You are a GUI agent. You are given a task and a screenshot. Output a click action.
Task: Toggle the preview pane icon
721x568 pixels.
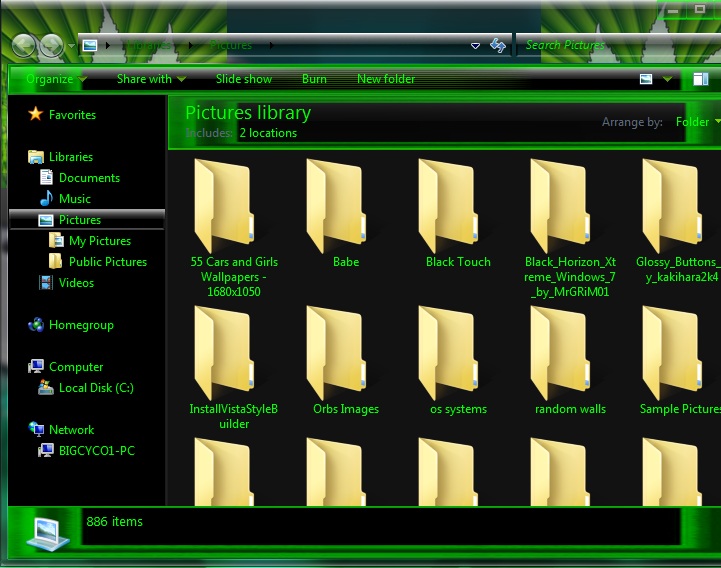point(701,79)
